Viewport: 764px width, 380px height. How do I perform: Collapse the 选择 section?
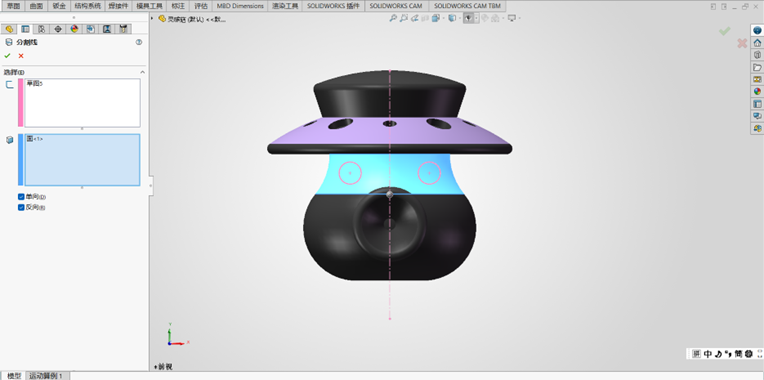(143, 72)
